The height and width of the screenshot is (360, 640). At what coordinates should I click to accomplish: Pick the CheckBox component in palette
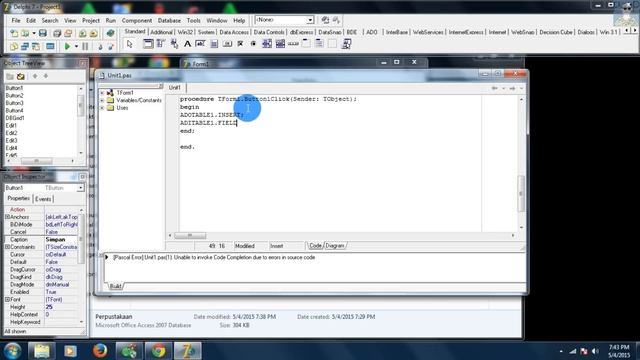(x=240, y=44)
